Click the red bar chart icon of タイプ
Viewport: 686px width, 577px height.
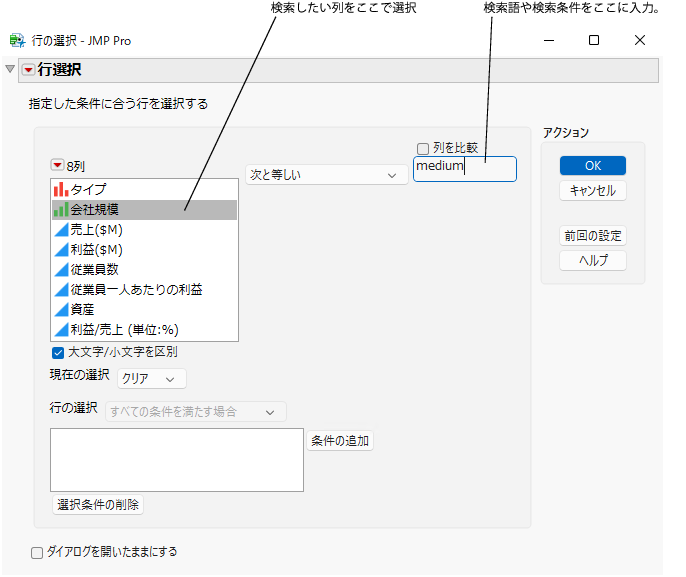click(61, 190)
